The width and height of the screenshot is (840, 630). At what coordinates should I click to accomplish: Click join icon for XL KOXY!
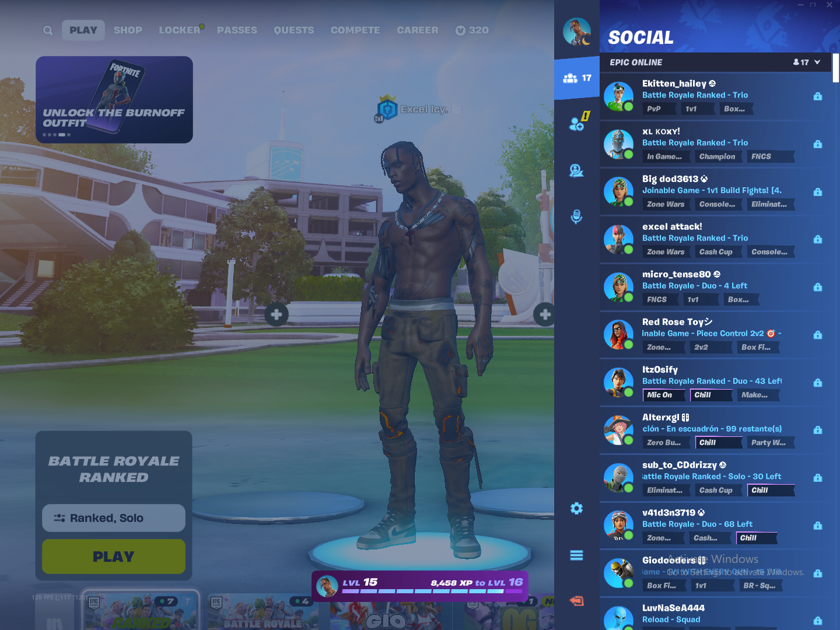click(818, 144)
